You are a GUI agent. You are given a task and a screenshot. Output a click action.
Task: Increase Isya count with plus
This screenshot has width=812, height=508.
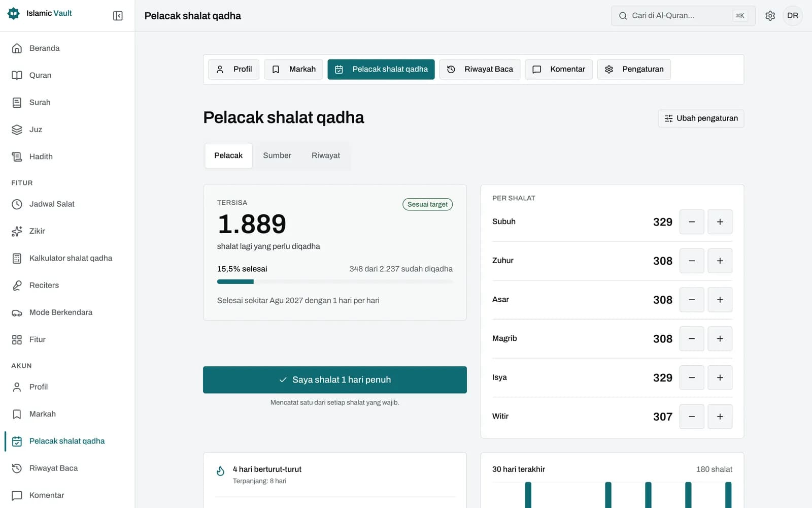click(x=720, y=377)
